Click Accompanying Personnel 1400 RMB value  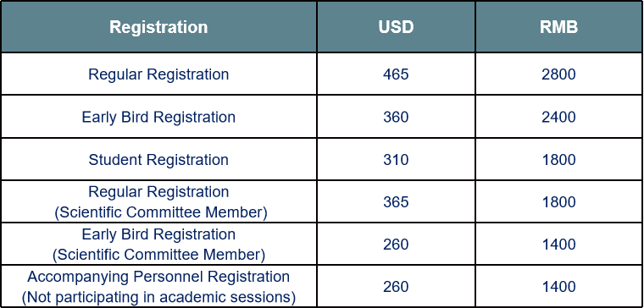point(558,287)
